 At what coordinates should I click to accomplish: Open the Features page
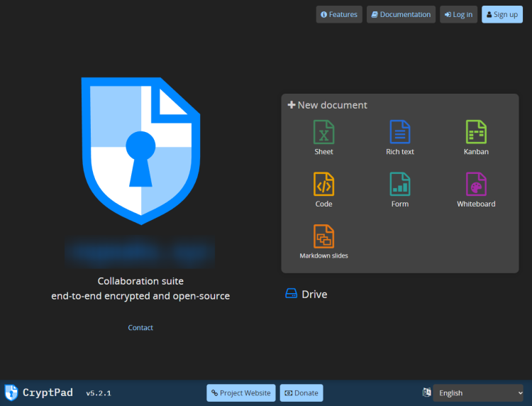(x=339, y=15)
